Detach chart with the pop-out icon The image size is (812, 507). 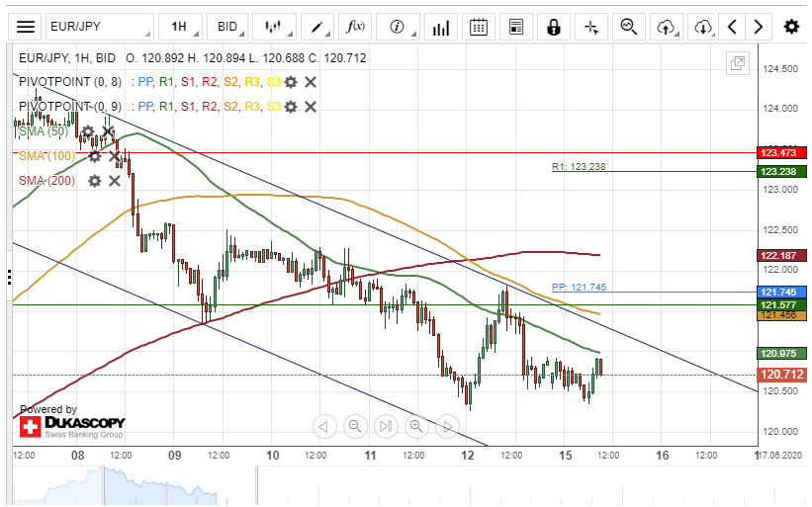click(738, 64)
